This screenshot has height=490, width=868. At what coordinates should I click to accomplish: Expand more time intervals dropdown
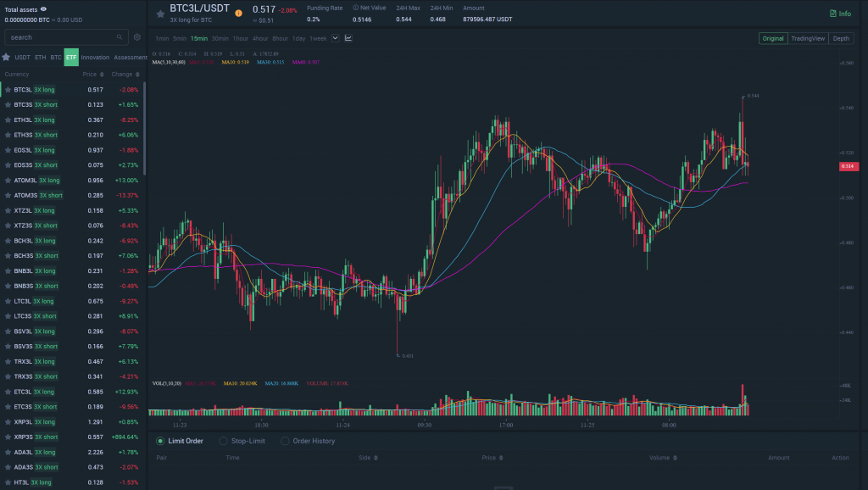[336, 38]
